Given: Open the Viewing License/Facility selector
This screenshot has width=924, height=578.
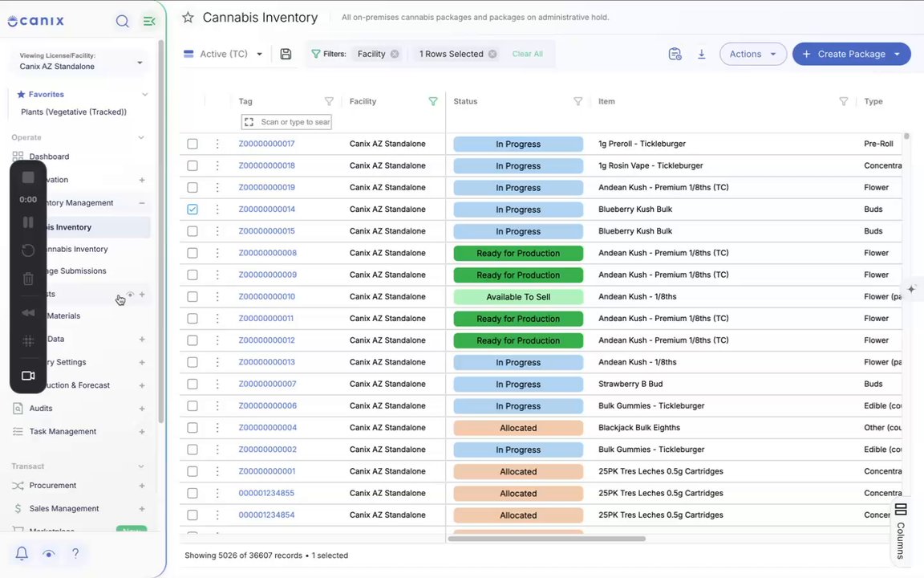Looking at the screenshot, I should [81, 61].
